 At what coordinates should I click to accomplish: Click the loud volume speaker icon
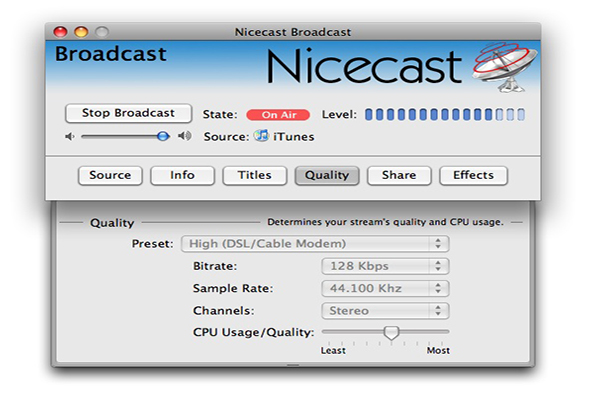[185, 136]
